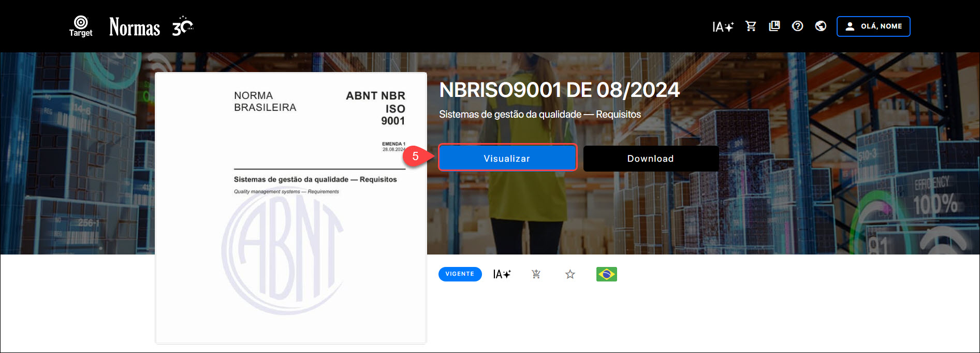
Task: Open the library collection icon
Action: (774, 26)
